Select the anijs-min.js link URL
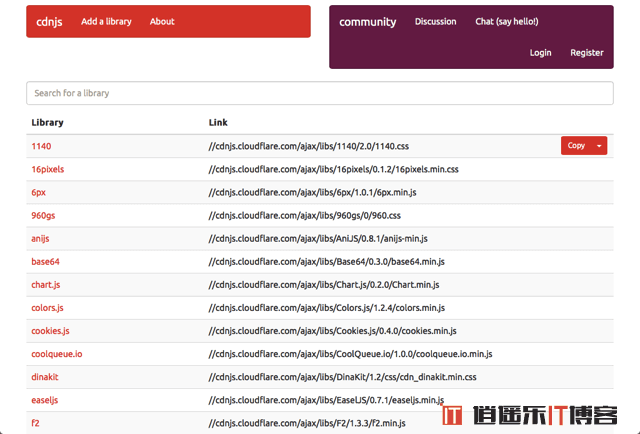640x434 pixels. coord(318,238)
